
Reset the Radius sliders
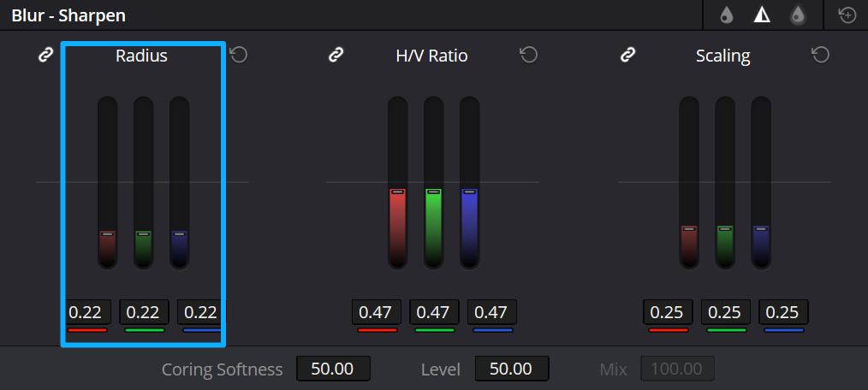pos(239,55)
